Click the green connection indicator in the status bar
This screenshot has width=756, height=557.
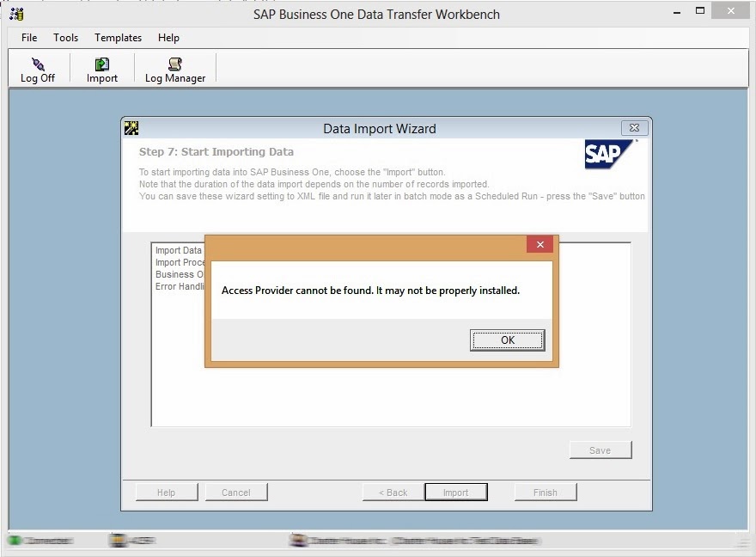13,542
